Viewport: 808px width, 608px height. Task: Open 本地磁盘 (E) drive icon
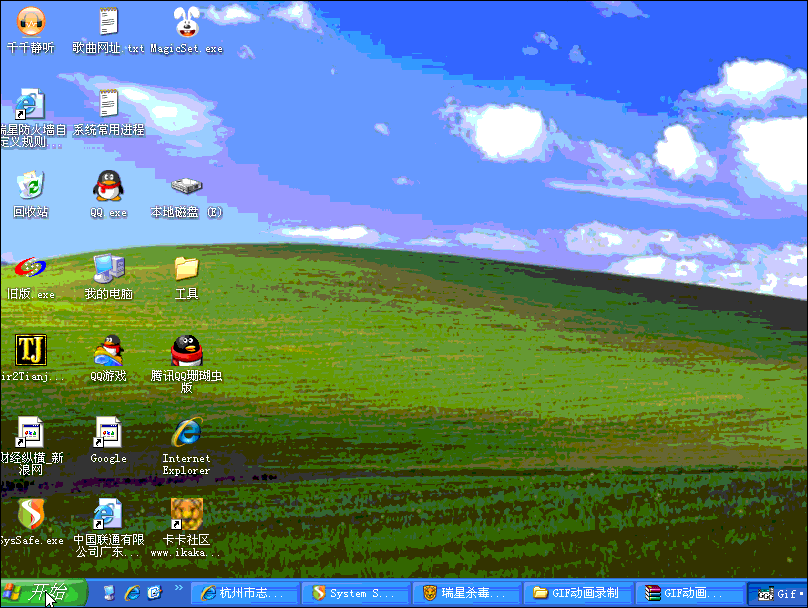(x=187, y=185)
